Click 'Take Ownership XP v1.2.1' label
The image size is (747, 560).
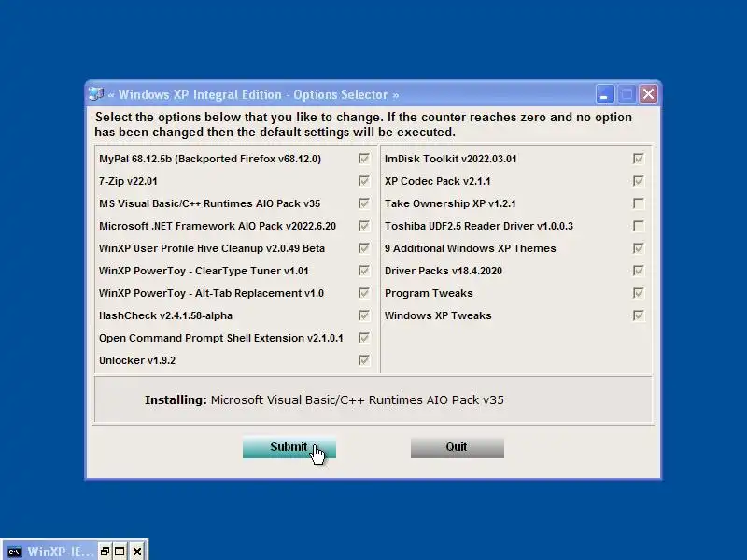click(450, 203)
